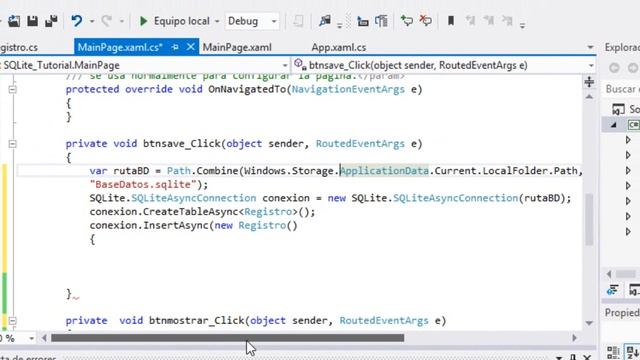Viewport: 640px width, 360px height.
Task: Pin the MainPage.xaml.cs tab
Action: coord(175,47)
